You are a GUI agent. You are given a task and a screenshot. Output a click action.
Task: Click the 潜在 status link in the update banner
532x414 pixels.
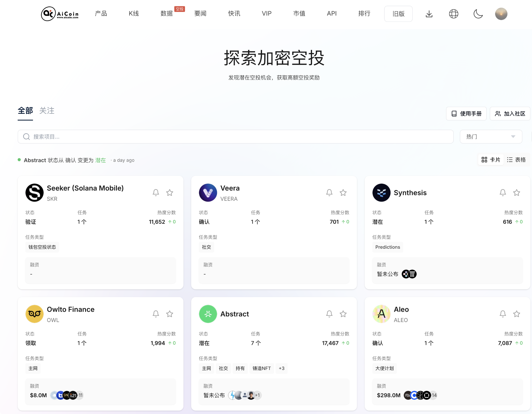point(101,160)
